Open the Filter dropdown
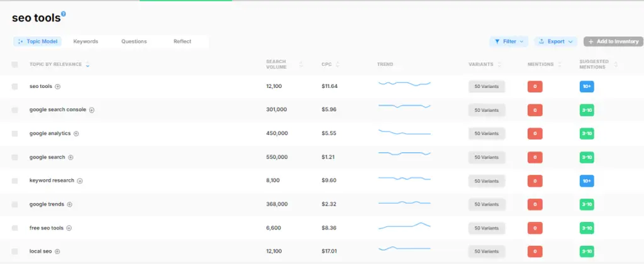 tap(509, 41)
